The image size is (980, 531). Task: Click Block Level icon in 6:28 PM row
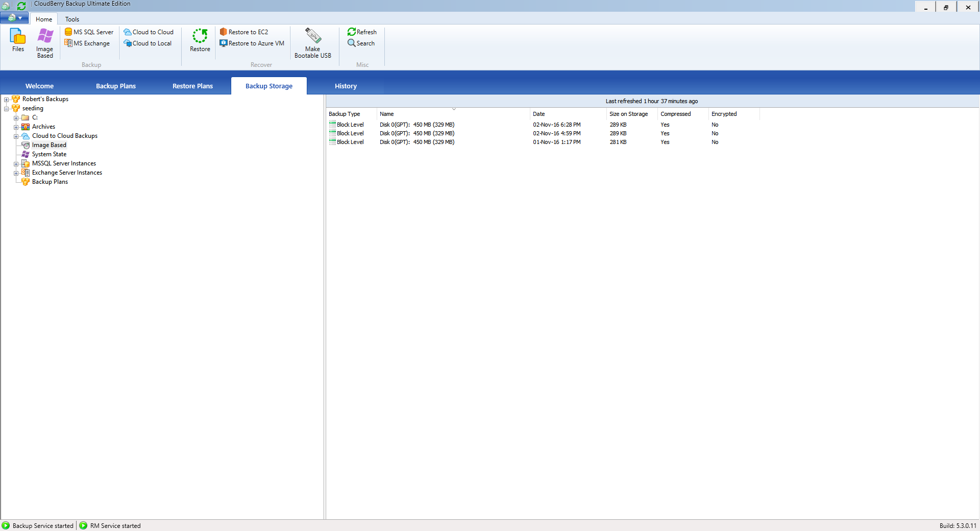click(332, 124)
